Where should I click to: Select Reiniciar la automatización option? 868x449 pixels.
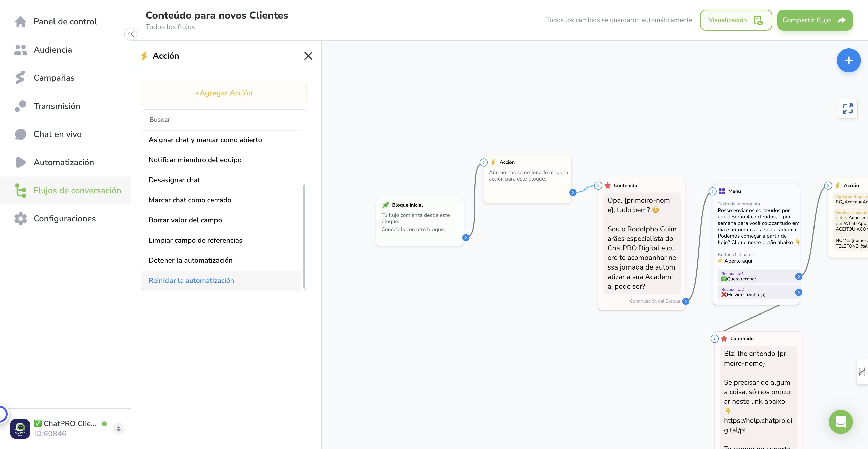click(x=221, y=280)
